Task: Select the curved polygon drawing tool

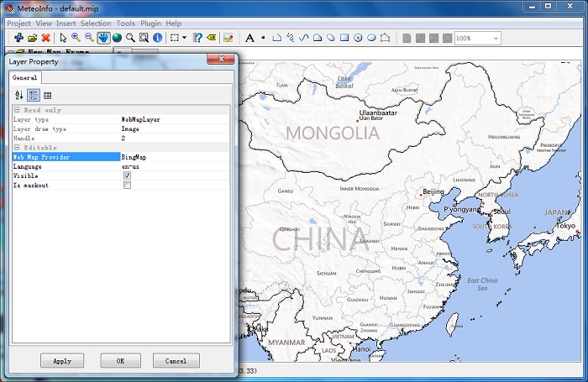Action: (x=331, y=38)
